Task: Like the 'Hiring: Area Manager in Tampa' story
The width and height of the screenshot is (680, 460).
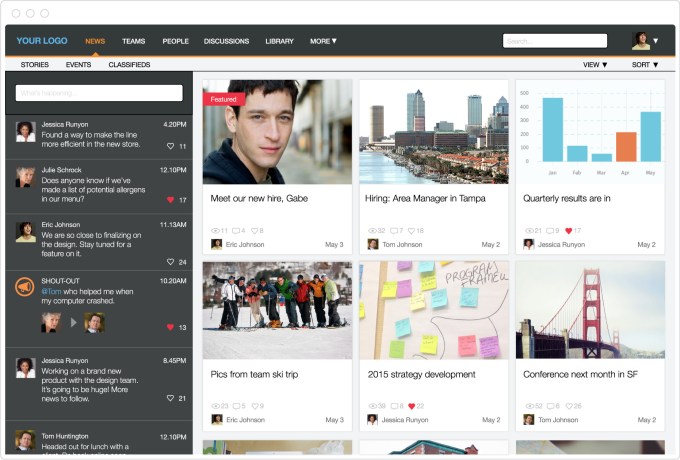Action: pos(412,231)
